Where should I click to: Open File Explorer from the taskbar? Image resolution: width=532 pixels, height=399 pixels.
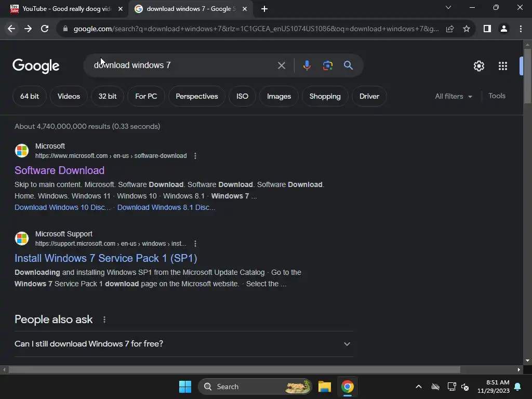click(x=324, y=387)
